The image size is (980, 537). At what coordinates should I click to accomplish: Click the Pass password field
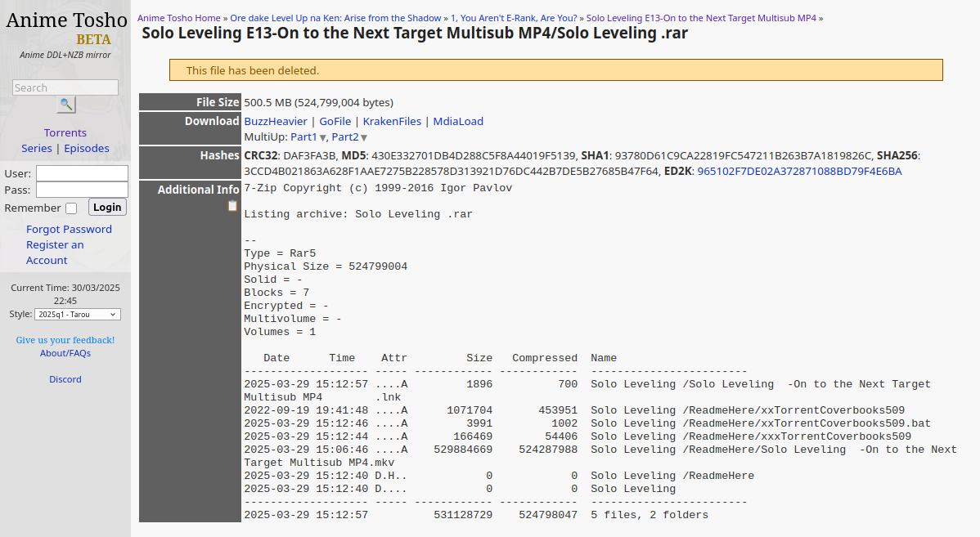[x=82, y=190]
